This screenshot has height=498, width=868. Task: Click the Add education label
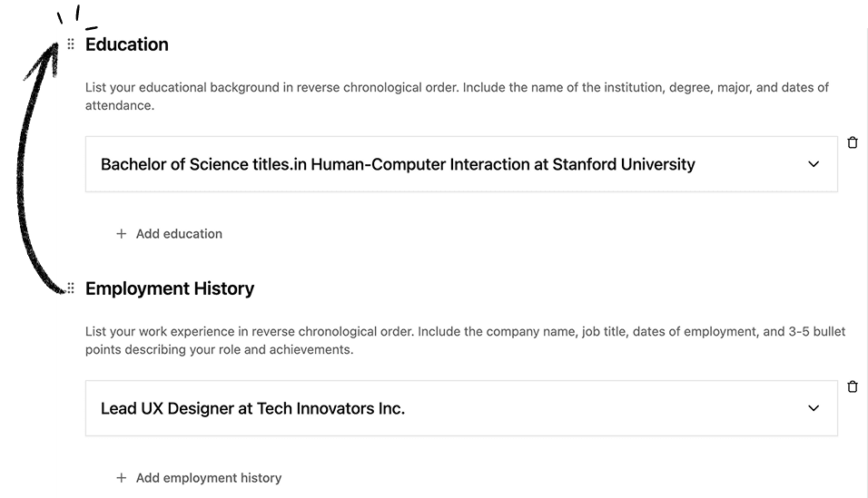pos(180,233)
